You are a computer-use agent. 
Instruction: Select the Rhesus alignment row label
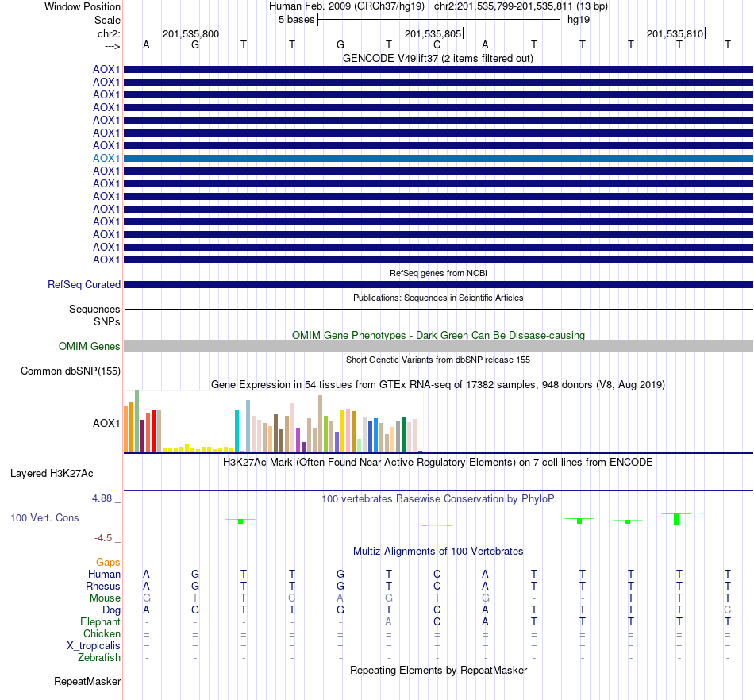[x=103, y=586]
